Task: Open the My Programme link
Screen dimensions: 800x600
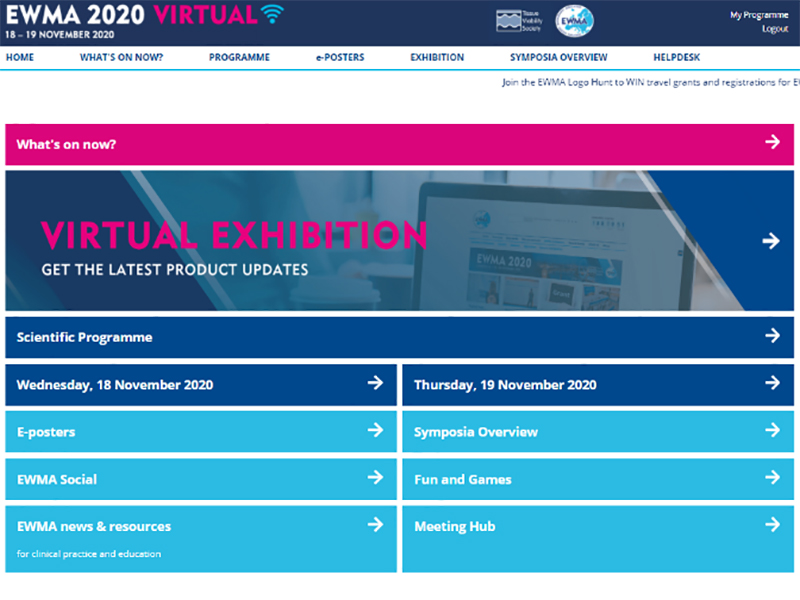Action: (758, 15)
